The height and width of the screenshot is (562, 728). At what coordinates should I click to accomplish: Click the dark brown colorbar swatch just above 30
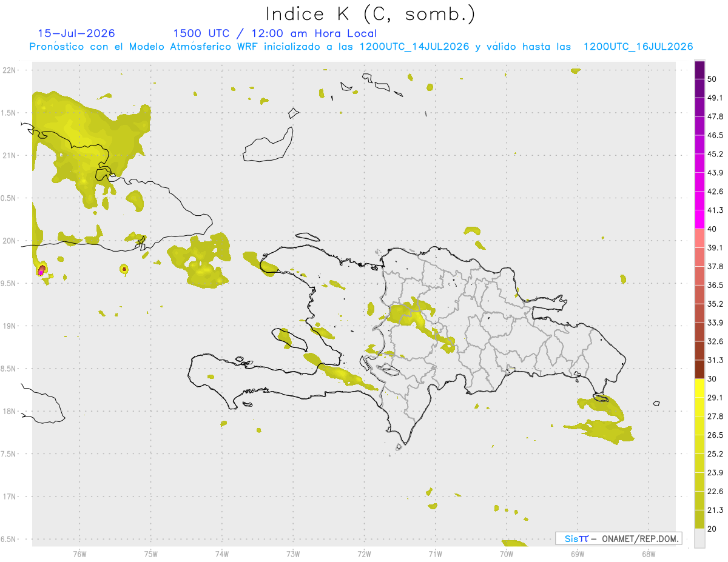pyautogui.click(x=699, y=369)
